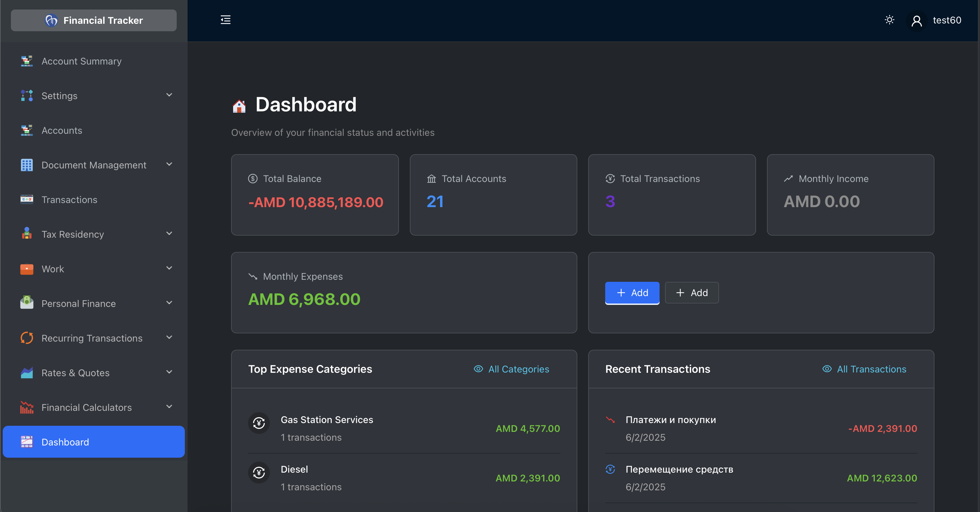Click the user profile icon
The width and height of the screenshot is (980, 512).
[917, 20]
